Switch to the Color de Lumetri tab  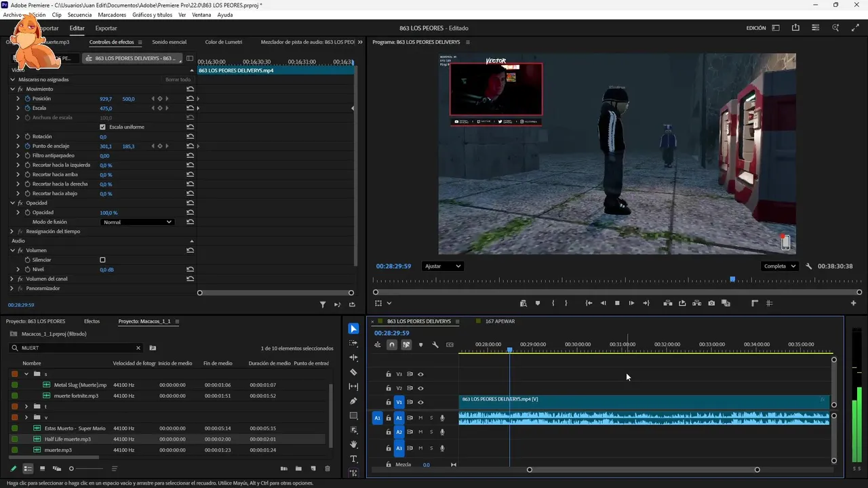[x=223, y=42]
